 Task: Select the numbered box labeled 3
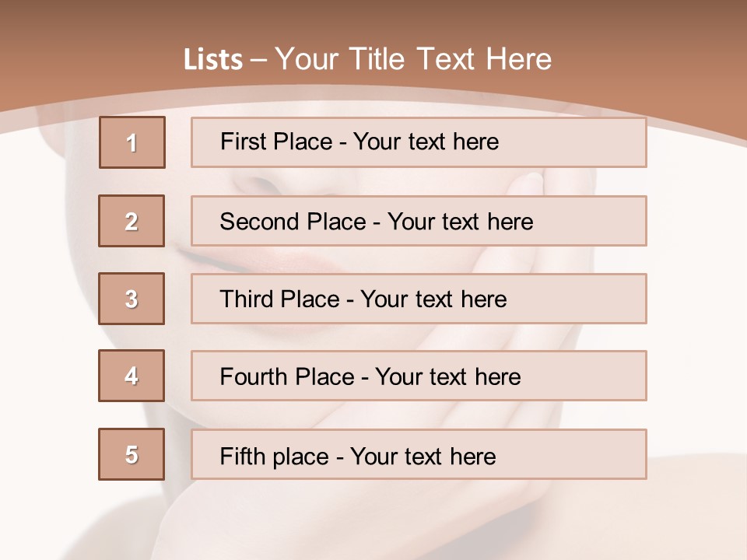132,299
